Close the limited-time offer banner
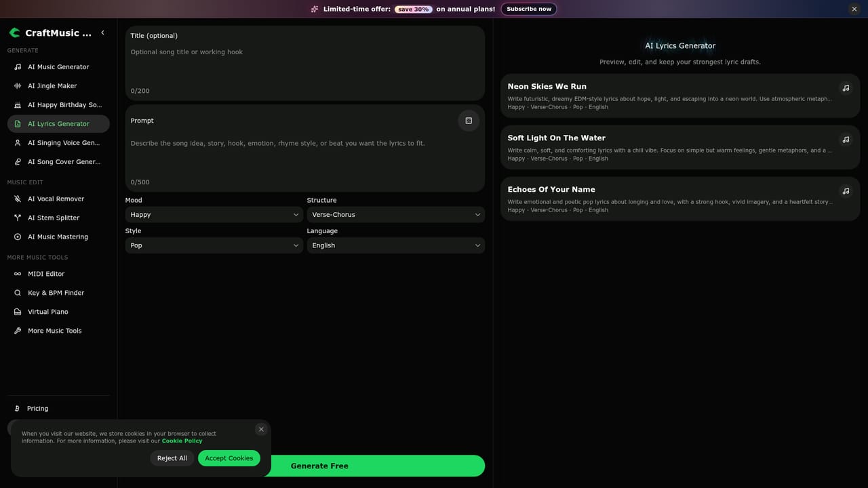Viewport: 868px width, 488px height. 854,9
